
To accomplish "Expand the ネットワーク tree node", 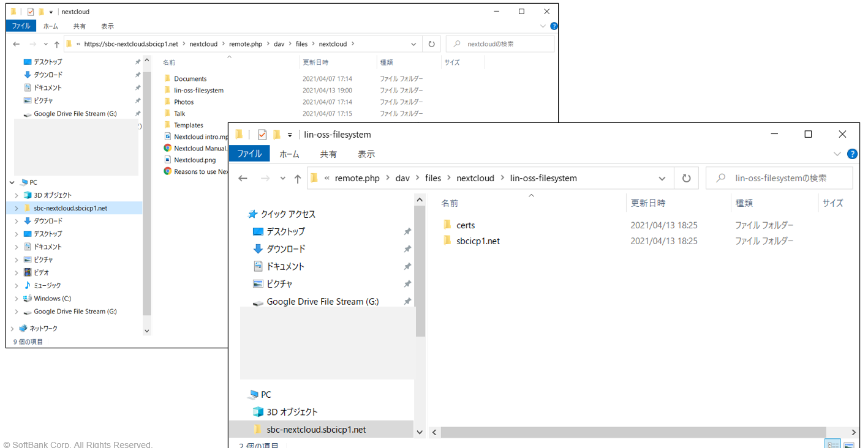I will click(x=12, y=329).
